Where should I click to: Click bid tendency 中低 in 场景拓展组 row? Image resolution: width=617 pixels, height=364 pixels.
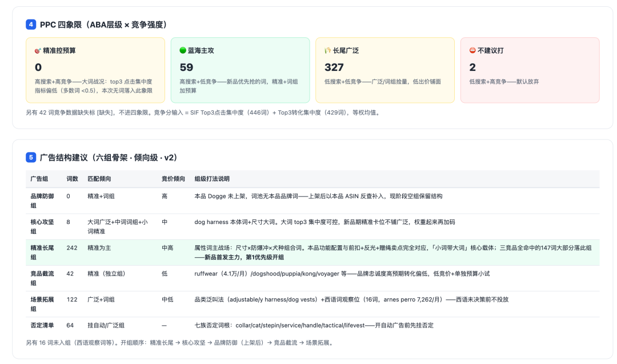167,299
